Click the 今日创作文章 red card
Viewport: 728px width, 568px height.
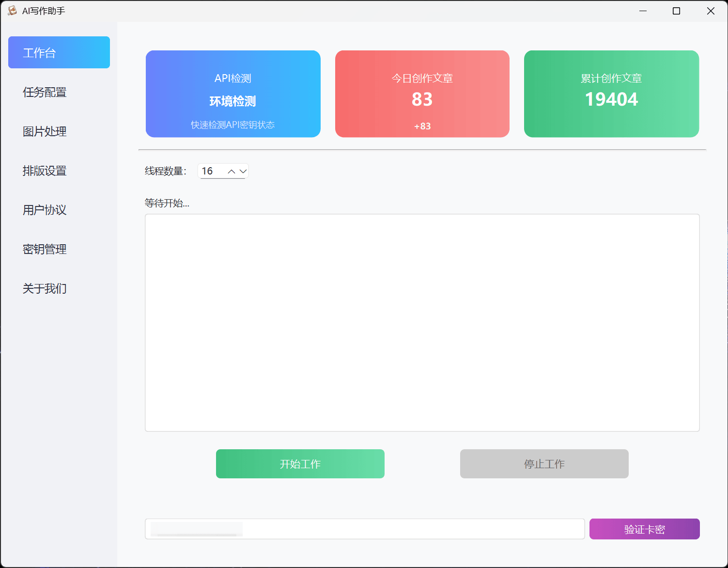[x=422, y=94]
